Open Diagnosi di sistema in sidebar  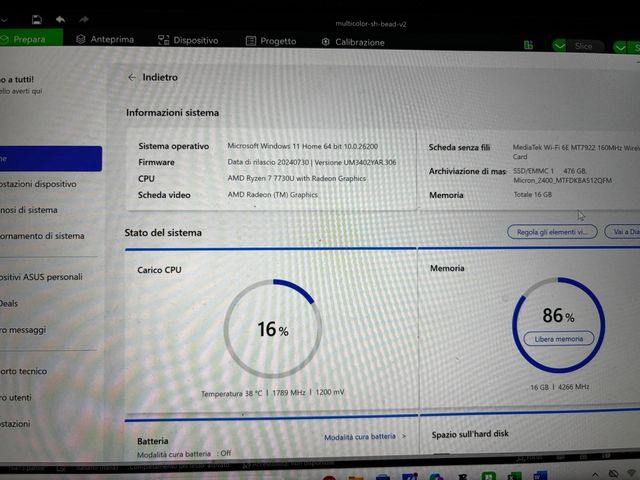[29, 210]
